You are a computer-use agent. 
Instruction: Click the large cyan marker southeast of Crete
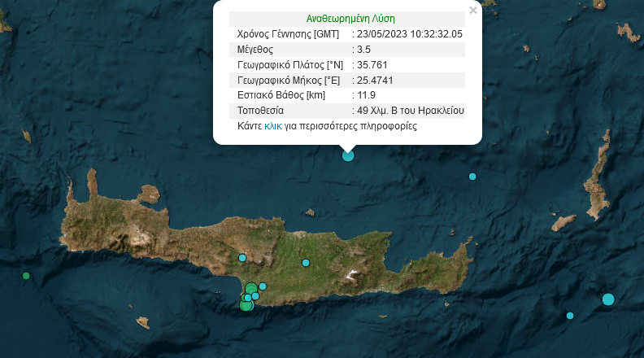coord(608,299)
